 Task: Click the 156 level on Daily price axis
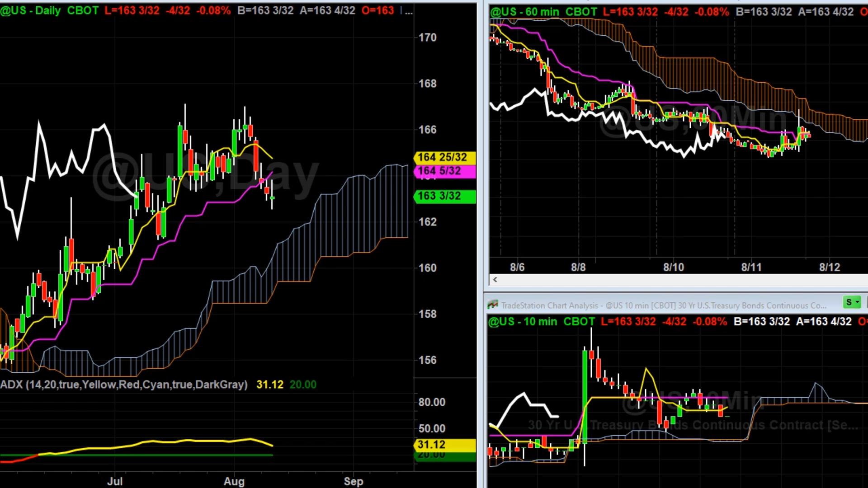point(428,360)
